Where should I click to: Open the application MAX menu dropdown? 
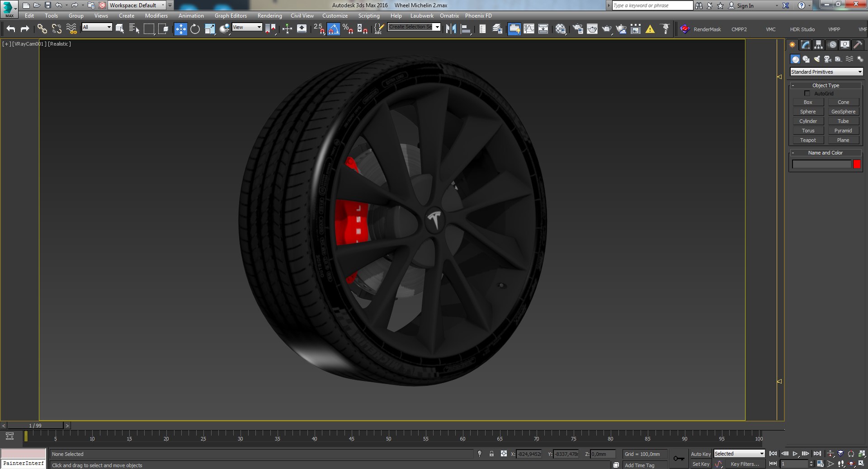click(x=9, y=9)
